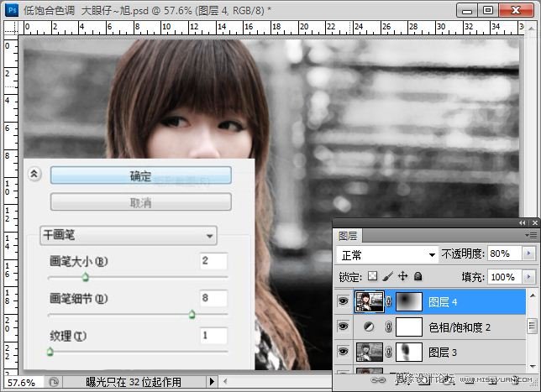Viewport: 541px width, 392px height.
Task: Click the 画笔大小 slider handle
Action: pos(85,277)
